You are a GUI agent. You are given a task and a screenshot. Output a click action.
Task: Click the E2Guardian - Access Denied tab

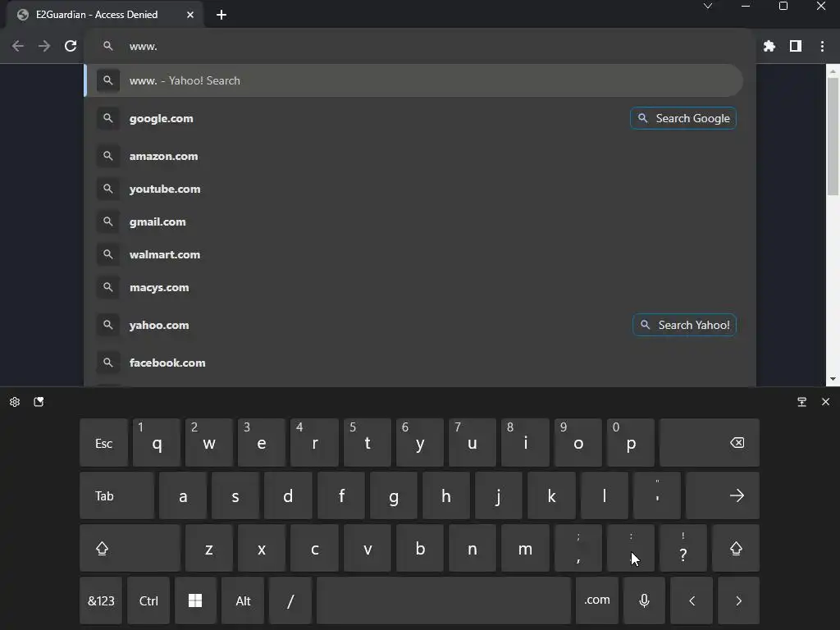[105, 15]
